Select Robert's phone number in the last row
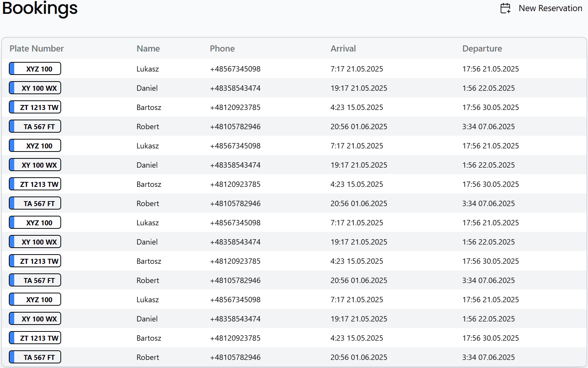Viewport: 588px width, 368px height. click(x=235, y=357)
